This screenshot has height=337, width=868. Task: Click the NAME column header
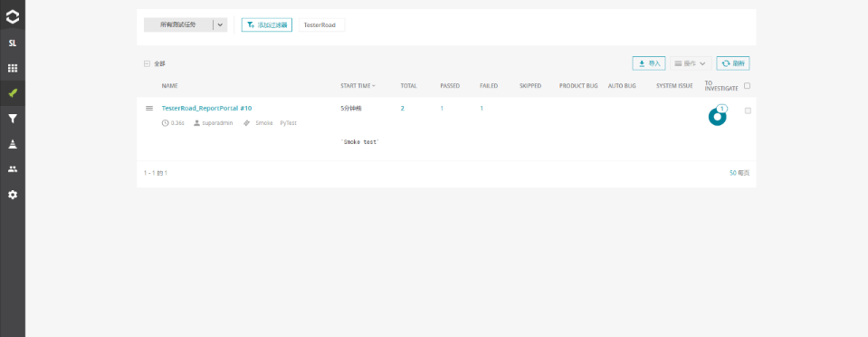click(169, 86)
